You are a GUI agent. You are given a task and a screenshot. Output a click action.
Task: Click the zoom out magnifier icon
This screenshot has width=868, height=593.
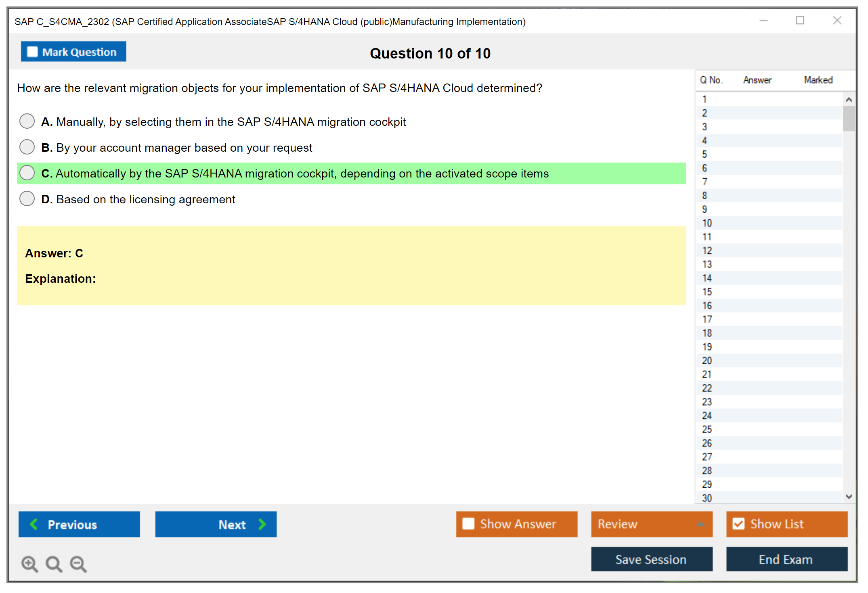[x=78, y=564]
